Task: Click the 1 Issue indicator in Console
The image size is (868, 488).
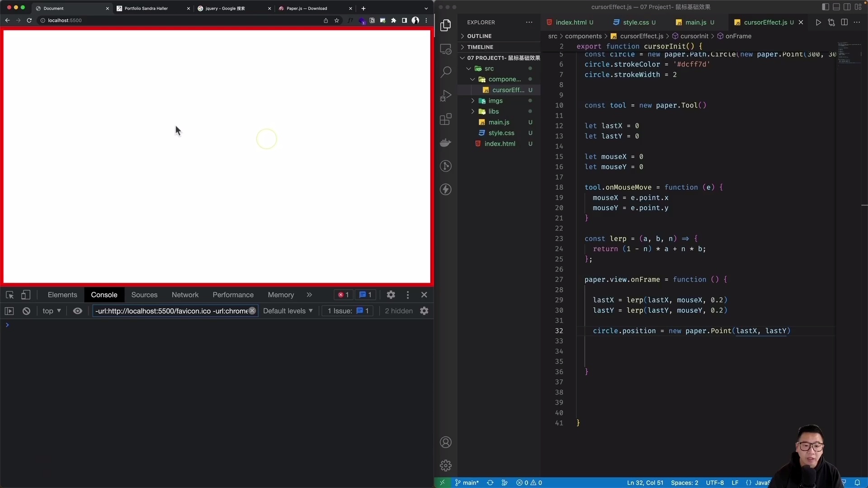Action: (x=347, y=311)
